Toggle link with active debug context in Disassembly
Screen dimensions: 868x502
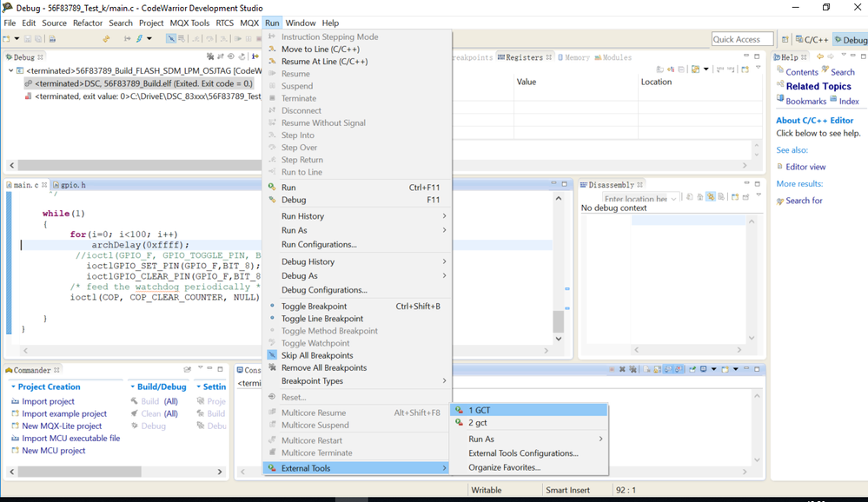711,196
